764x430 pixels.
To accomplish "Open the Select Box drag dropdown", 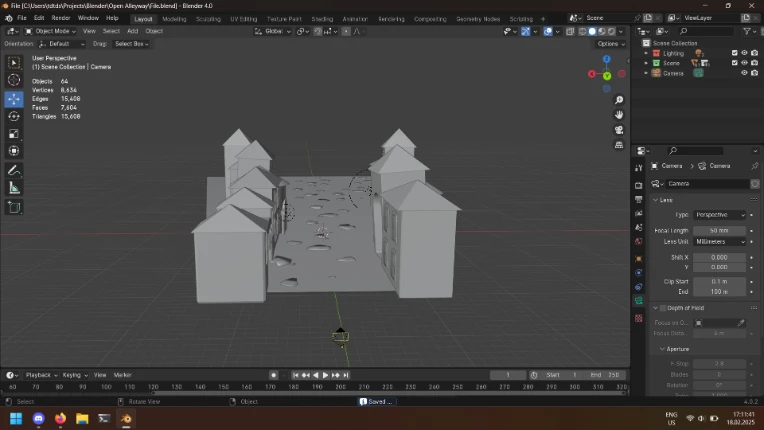I will 131,44.
